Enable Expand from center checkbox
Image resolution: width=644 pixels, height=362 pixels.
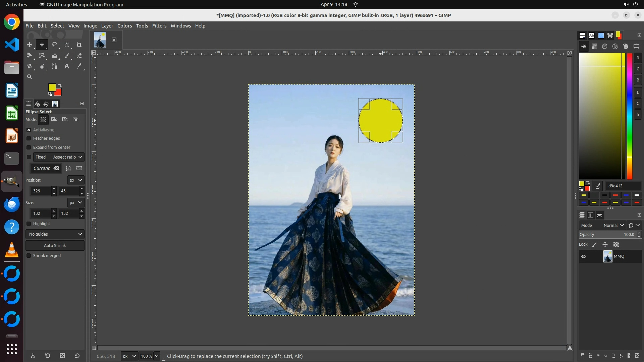29,147
